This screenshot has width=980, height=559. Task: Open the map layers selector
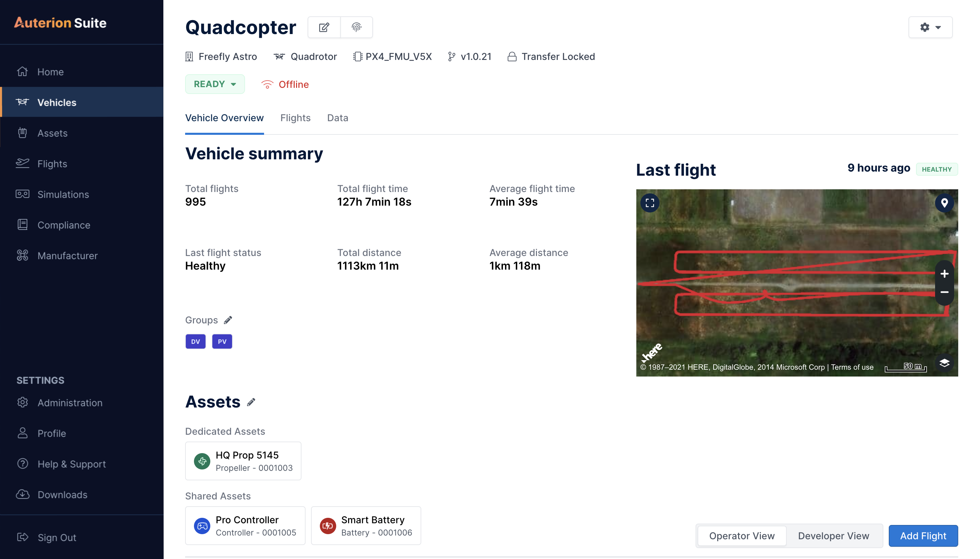tap(945, 363)
